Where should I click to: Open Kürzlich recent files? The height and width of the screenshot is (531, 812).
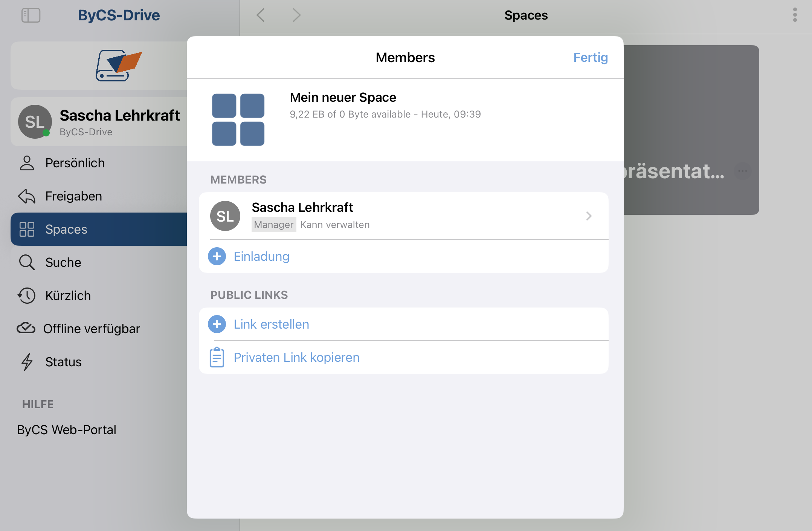point(68,295)
